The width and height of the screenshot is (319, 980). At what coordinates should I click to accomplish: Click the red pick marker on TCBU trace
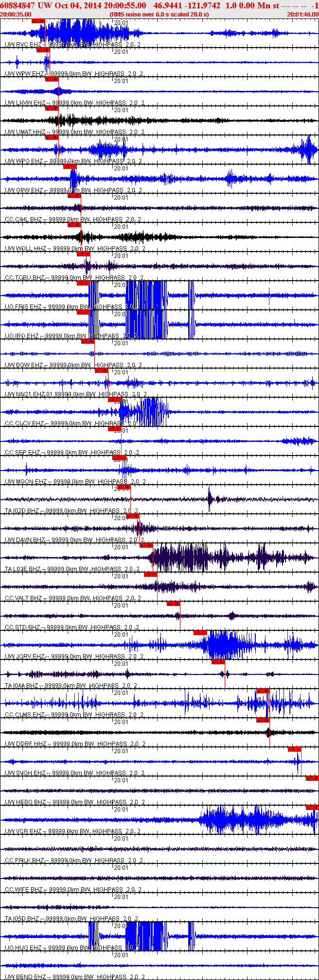click(84, 254)
